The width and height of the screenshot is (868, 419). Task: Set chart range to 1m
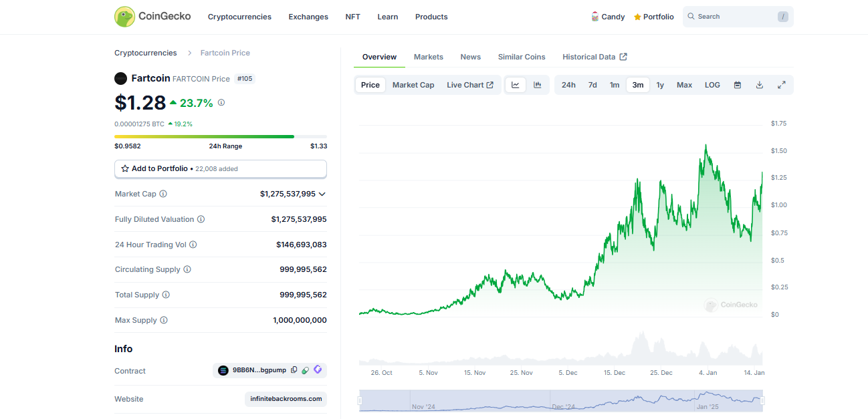pyautogui.click(x=614, y=85)
